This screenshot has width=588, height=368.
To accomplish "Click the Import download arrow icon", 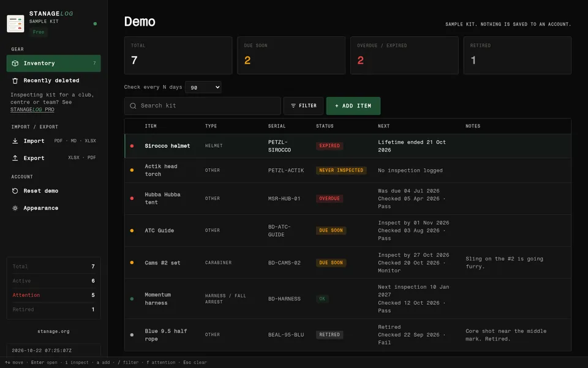I will pos(15,141).
